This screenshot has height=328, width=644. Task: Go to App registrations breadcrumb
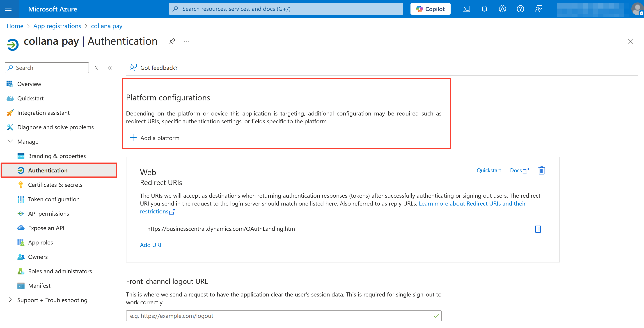click(x=57, y=26)
